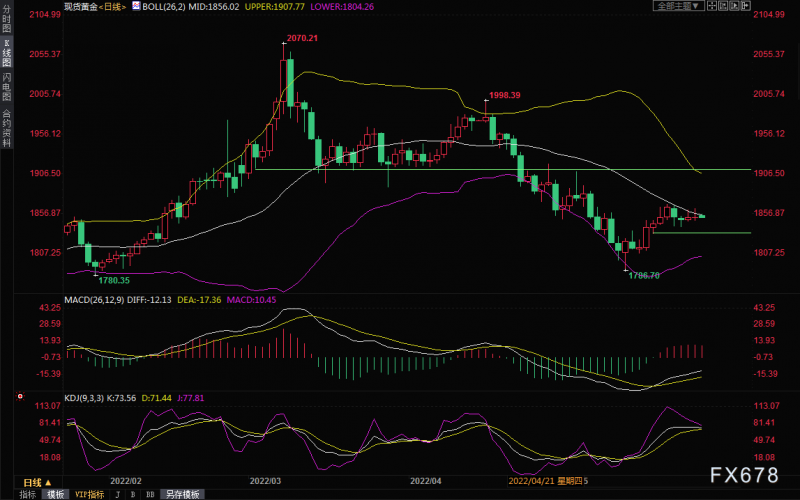Click the 2022/04 date axis label
The image size is (800, 500).
(x=426, y=481)
